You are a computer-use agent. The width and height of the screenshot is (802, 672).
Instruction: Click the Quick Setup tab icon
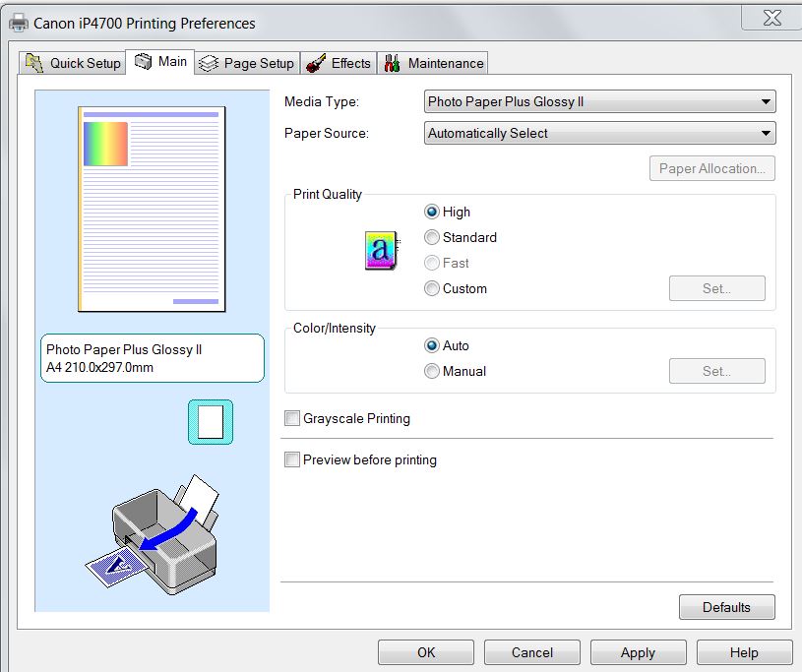[34, 63]
